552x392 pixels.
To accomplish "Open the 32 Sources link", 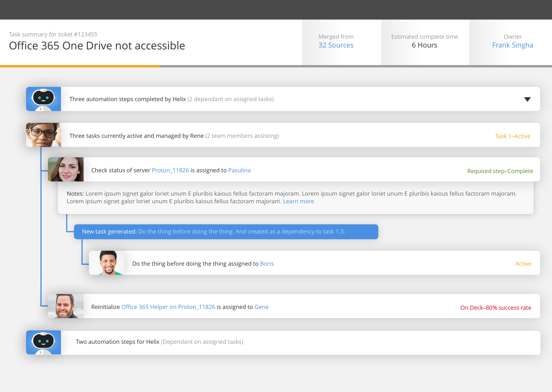I will 336,45.
